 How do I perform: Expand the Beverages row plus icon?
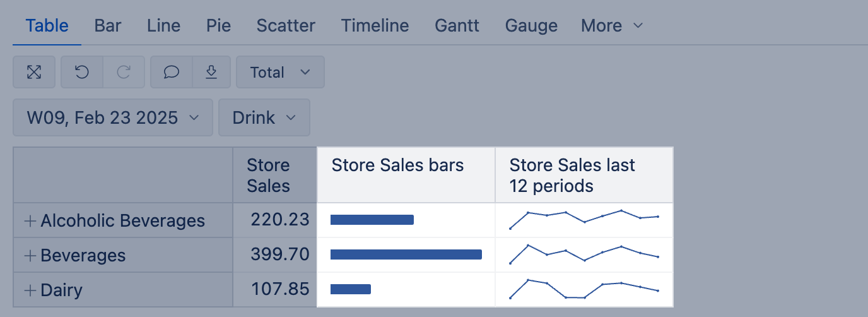(30, 256)
